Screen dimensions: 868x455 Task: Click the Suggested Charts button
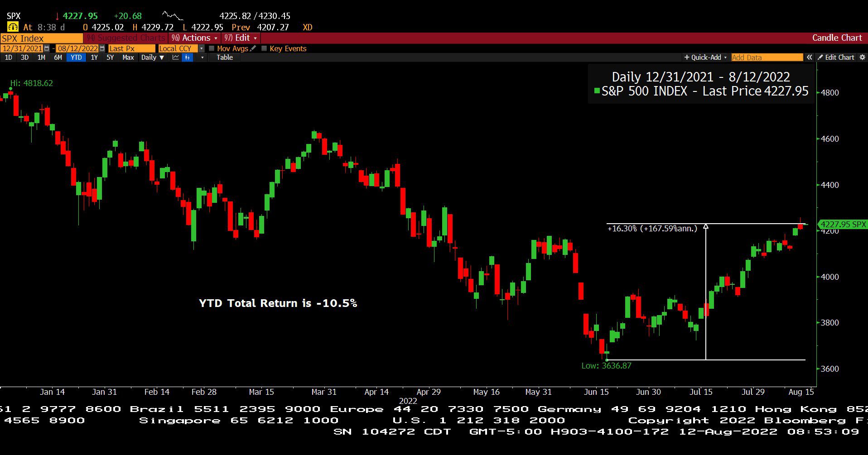tap(126, 38)
